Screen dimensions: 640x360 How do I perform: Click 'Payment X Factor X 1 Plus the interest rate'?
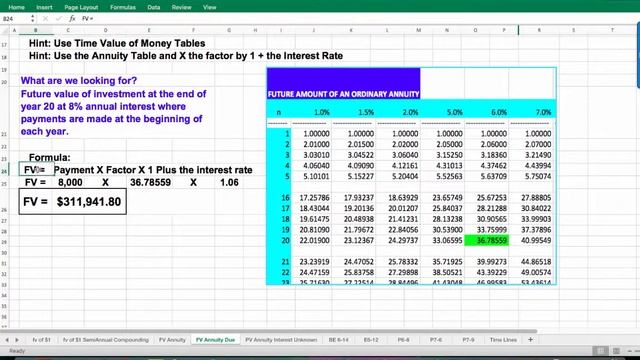click(153, 170)
